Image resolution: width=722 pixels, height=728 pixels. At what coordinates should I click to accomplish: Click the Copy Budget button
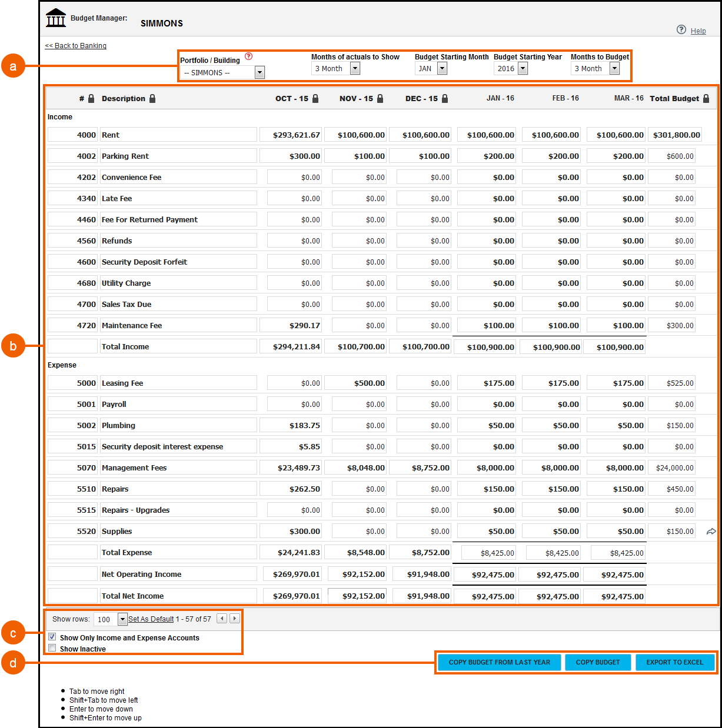[598, 662]
